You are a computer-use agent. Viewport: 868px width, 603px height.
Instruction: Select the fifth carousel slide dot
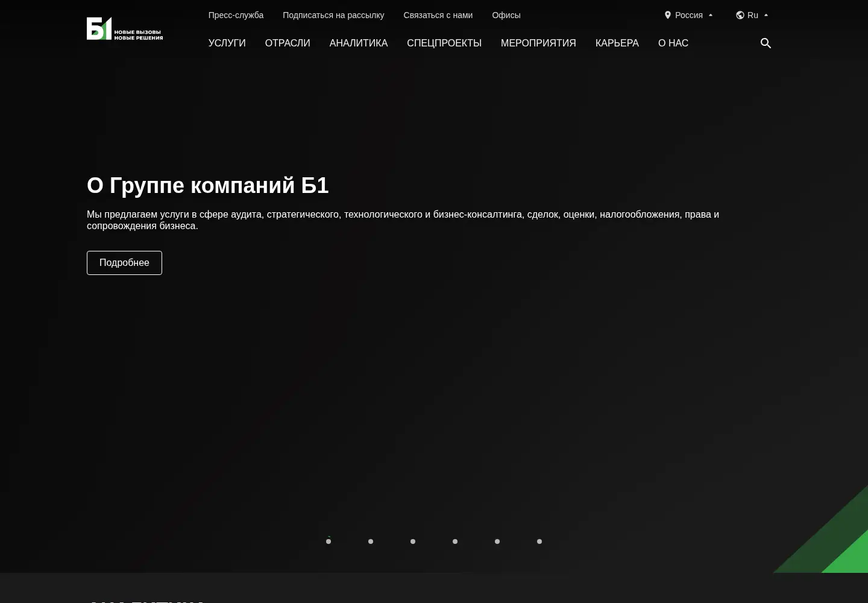(x=497, y=541)
